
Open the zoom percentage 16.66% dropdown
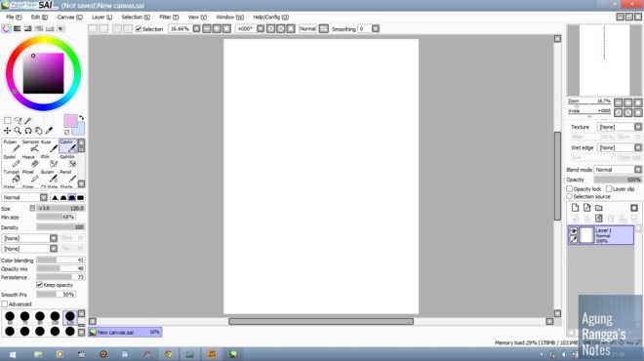196,28
